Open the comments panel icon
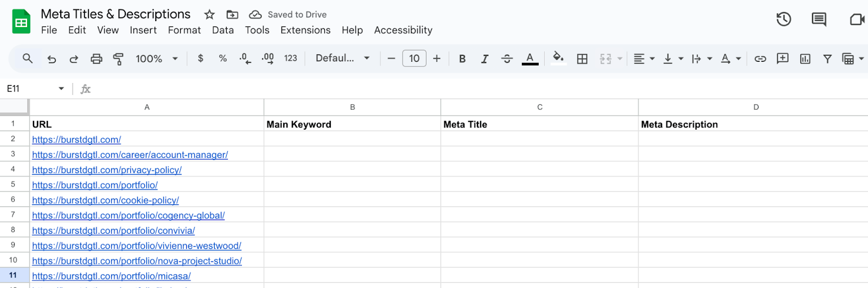This screenshot has width=868, height=288. tap(819, 20)
